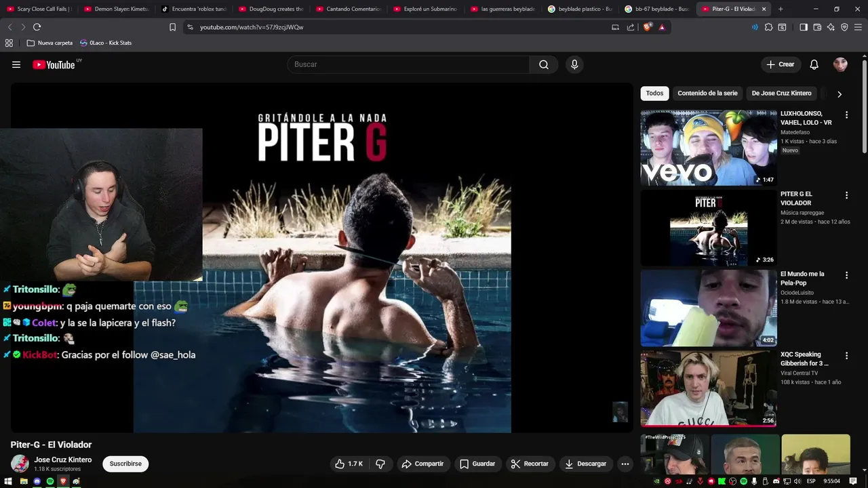The height and width of the screenshot is (488, 868).
Task: Close the Piter-G El Violador tab
Action: pyautogui.click(x=764, y=9)
